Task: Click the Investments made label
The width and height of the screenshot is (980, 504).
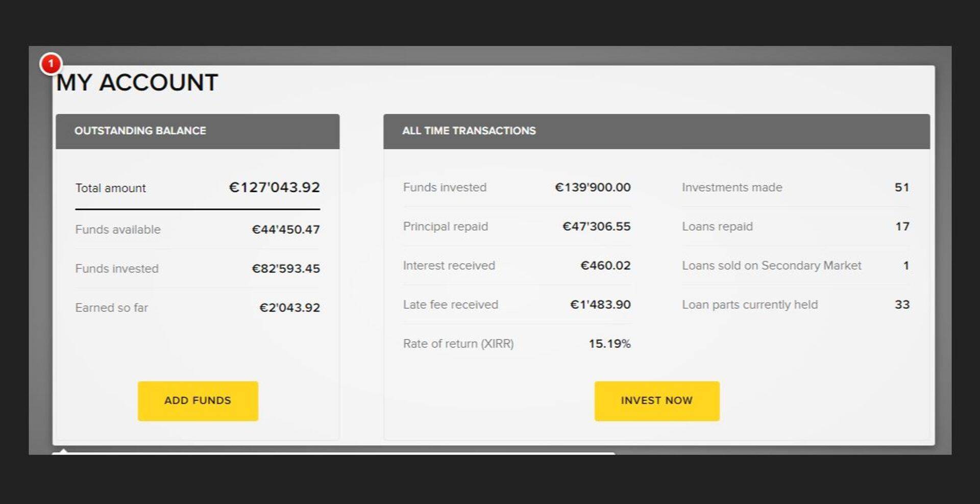Action: 732,188
